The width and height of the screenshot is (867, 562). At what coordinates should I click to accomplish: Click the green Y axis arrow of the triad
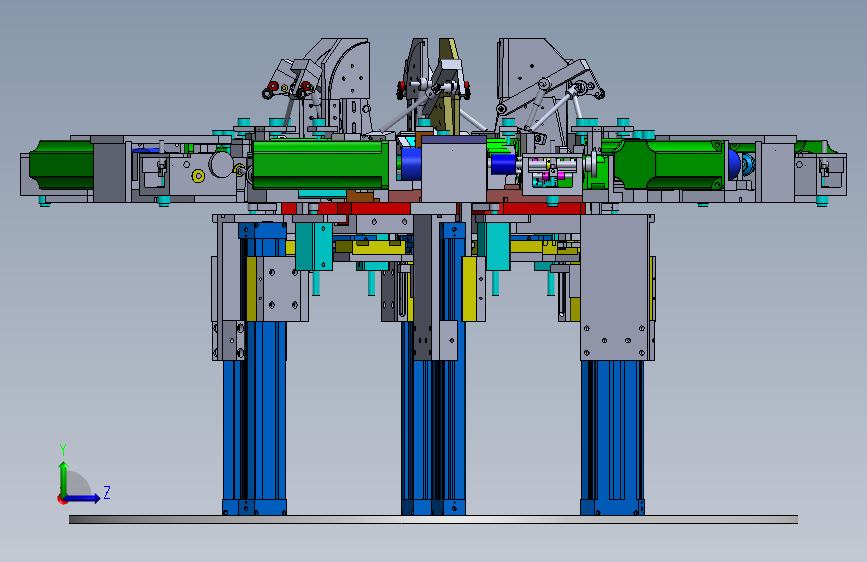point(64,479)
